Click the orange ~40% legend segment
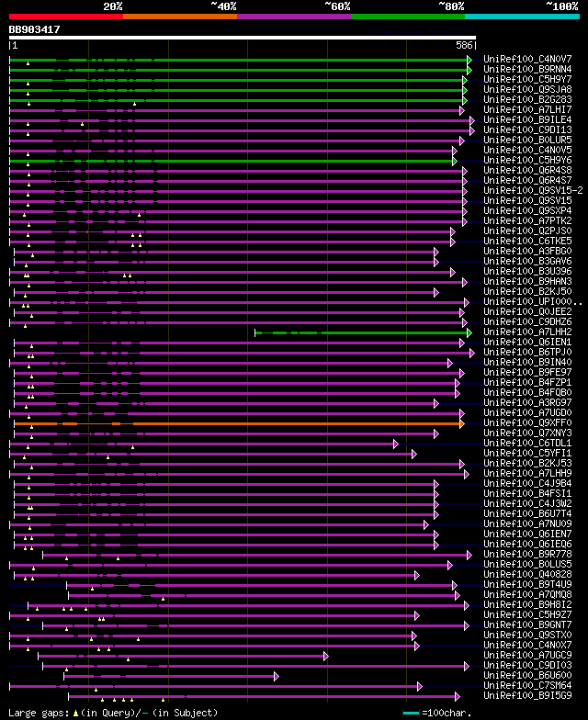 pos(180,17)
